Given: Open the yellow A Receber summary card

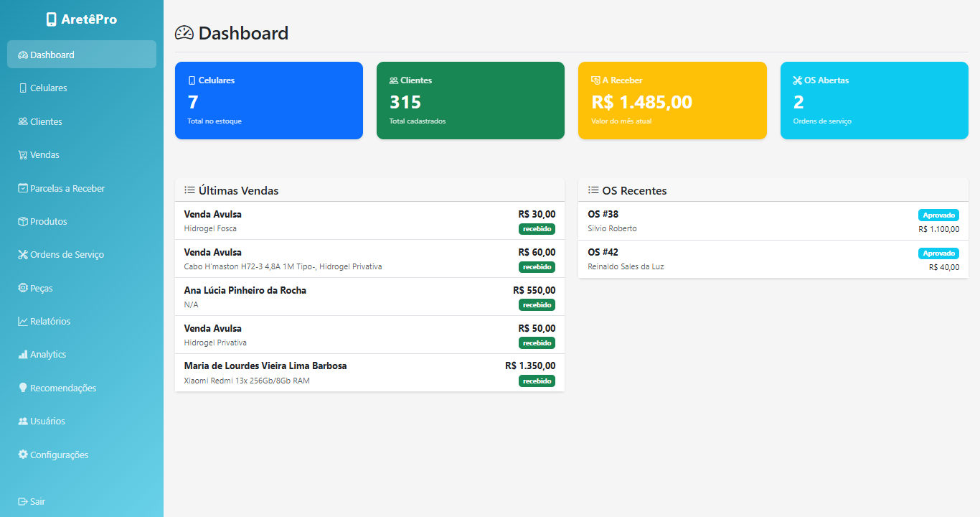Looking at the screenshot, I should [672, 101].
